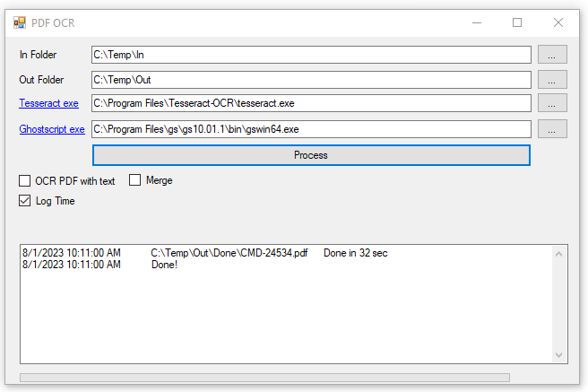
Task: Maximize the PDF OCR window
Action: pos(517,22)
